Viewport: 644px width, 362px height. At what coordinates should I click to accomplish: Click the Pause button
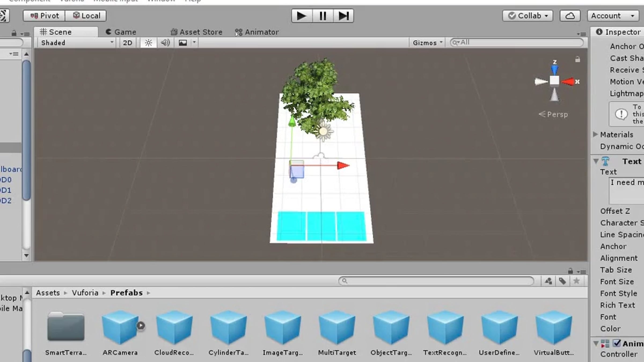point(323,16)
